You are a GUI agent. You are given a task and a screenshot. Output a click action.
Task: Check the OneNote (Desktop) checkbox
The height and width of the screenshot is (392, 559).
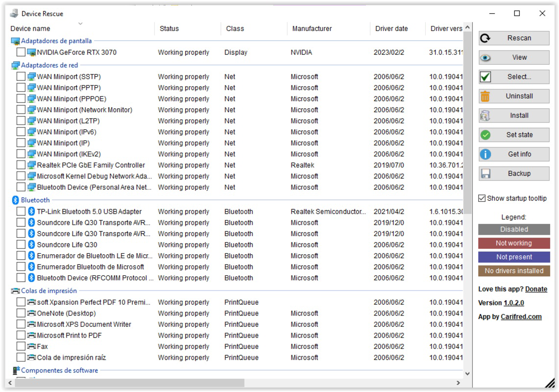click(21, 313)
